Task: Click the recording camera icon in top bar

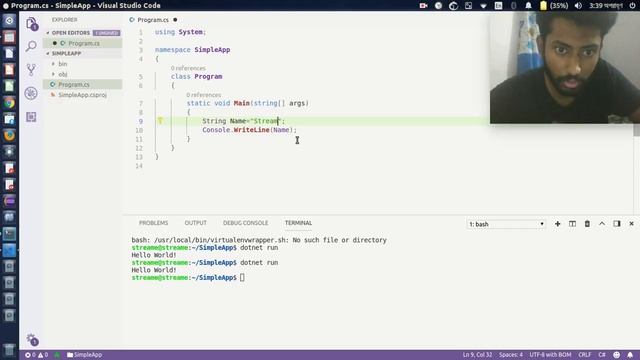Action: point(423,6)
